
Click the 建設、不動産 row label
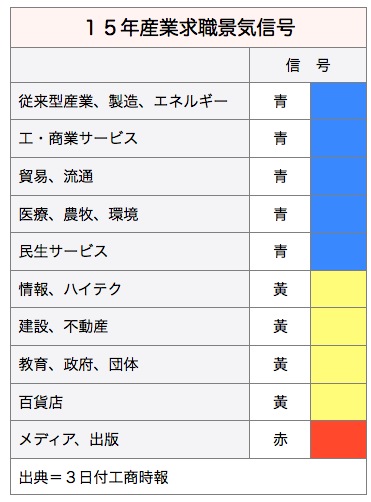(x=63, y=327)
